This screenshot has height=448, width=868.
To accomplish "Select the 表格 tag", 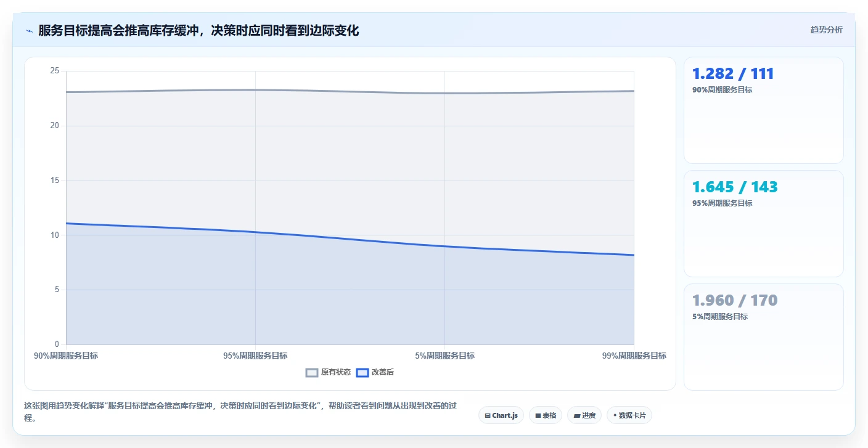I will (546, 415).
